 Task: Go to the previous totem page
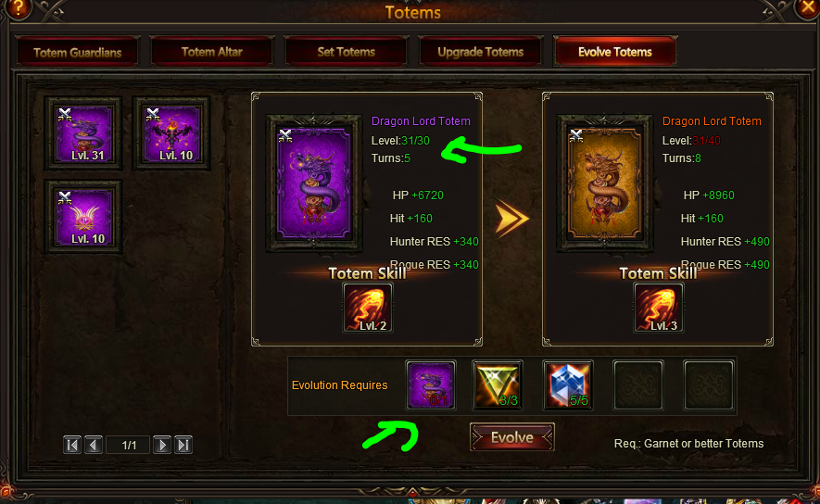click(x=94, y=445)
